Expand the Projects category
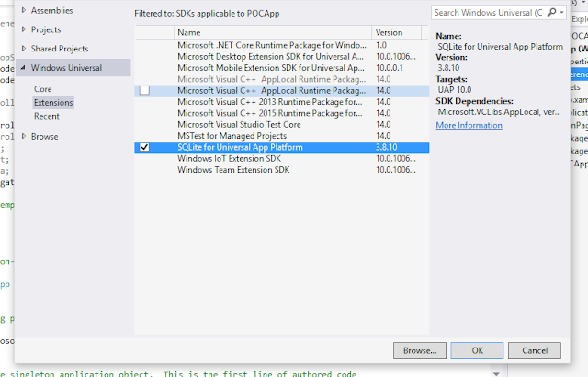 point(24,29)
